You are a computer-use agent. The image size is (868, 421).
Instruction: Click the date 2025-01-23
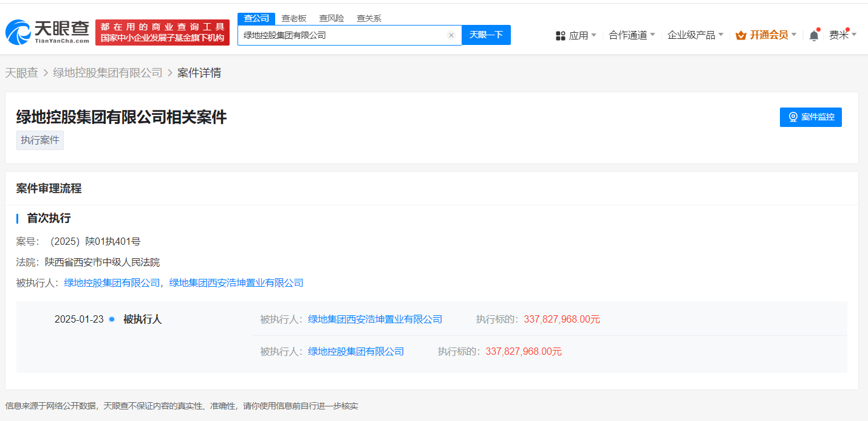pyautogui.click(x=79, y=320)
